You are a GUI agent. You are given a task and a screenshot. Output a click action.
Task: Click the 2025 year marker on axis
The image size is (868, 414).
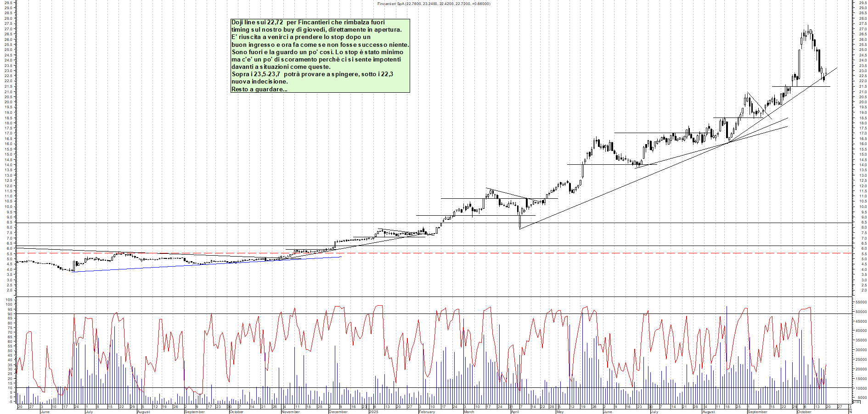[373, 412]
